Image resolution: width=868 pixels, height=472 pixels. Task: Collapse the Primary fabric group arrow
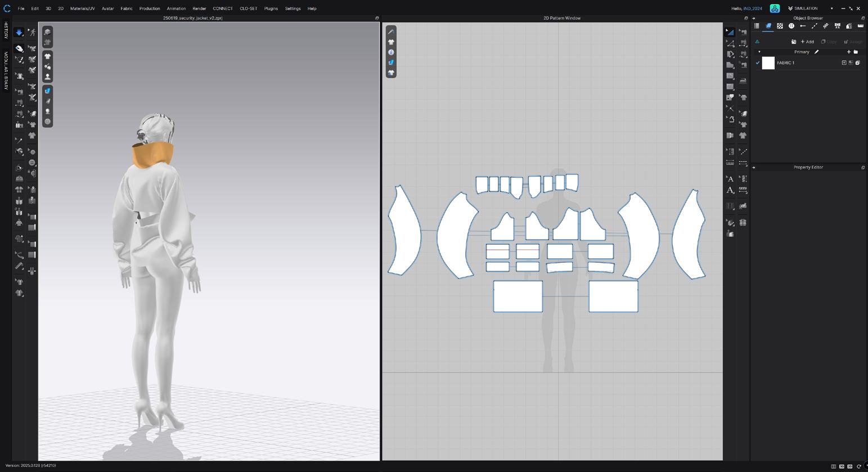(759, 52)
